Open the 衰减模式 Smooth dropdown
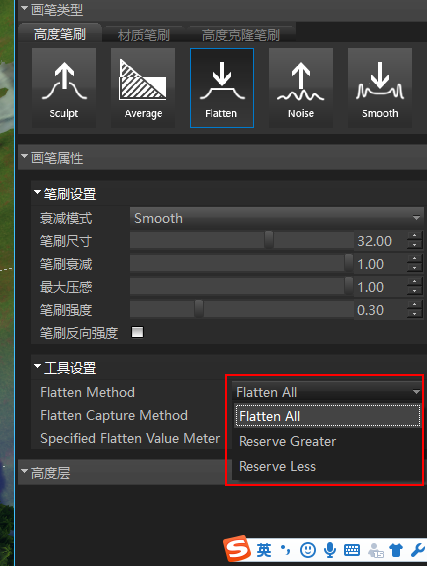This screenshot has height=566, width=427. pyautogui.click(x=276, y=218)
